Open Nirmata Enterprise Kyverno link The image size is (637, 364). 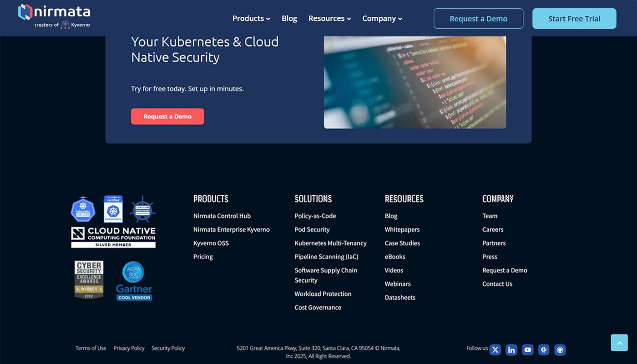pyautogui.click(x=232, y=230)
